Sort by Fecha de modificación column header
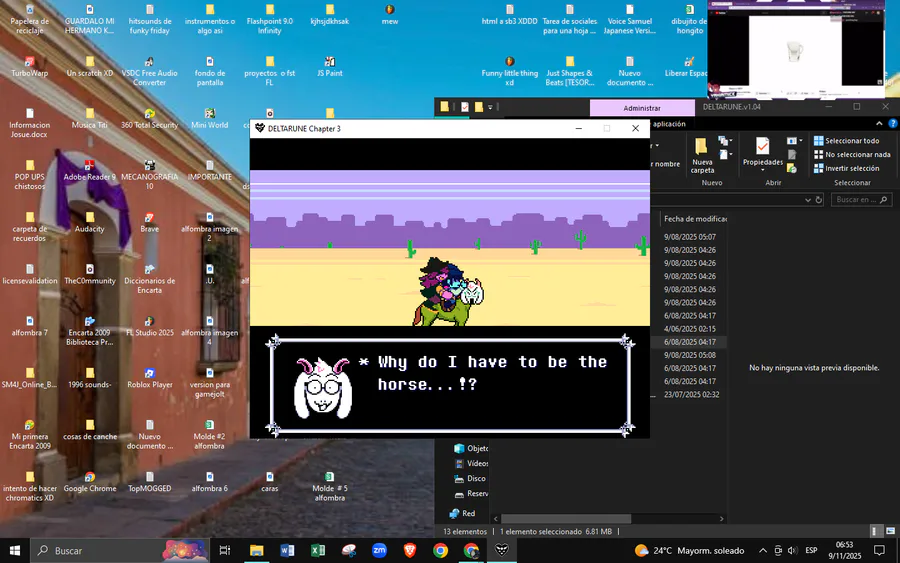The width and height of the screenshot is (900, 563). (695, 219)
